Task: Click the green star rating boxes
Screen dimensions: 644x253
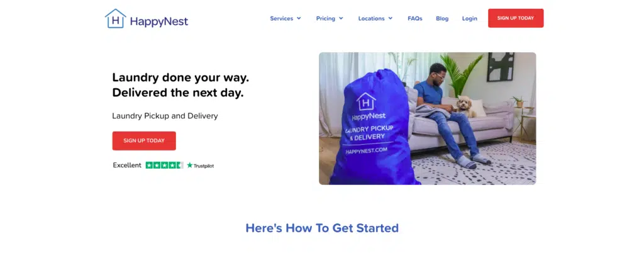Action: [164, 165]
